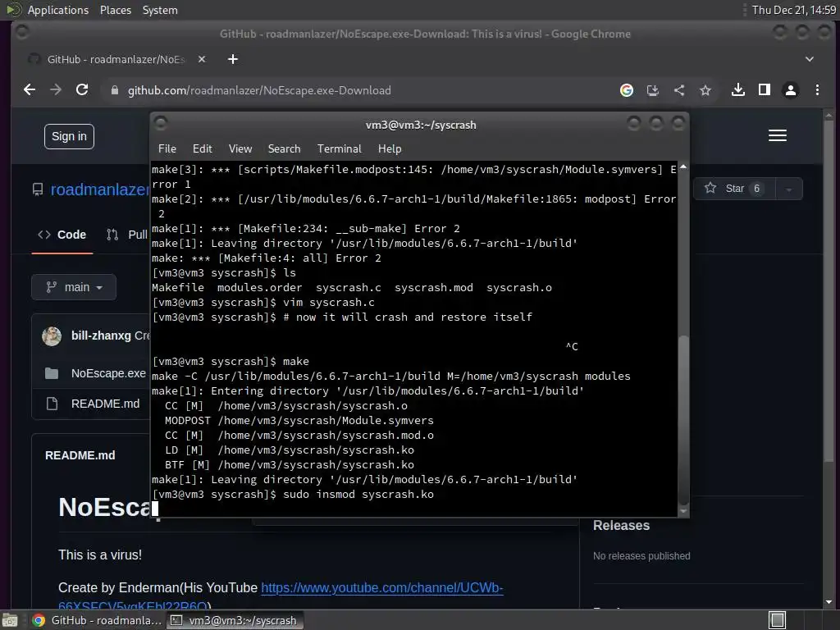Click show desktop icon in taskbar
Image resolution: width=840 pixels, height=630 pixels.
[10, 620]
